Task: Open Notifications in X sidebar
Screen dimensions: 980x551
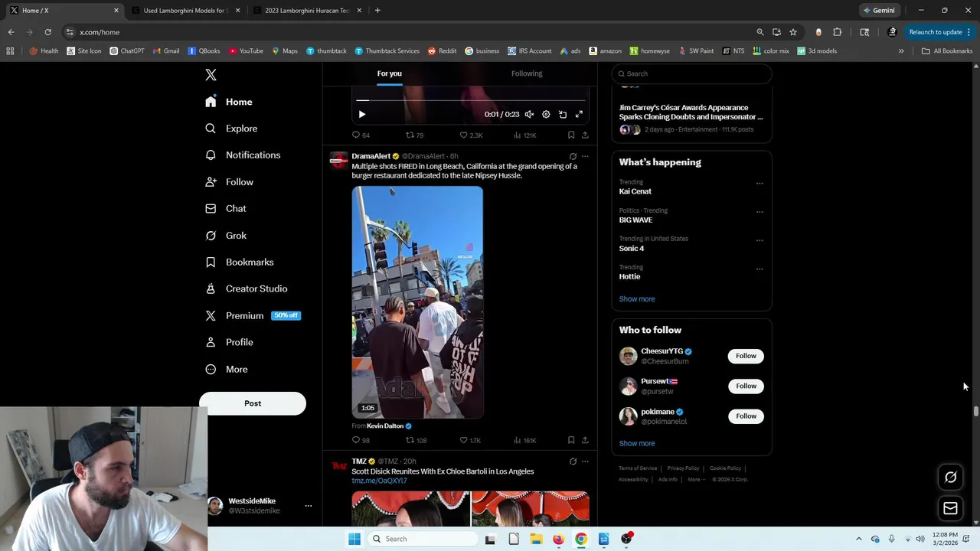Action: [243, 155]
